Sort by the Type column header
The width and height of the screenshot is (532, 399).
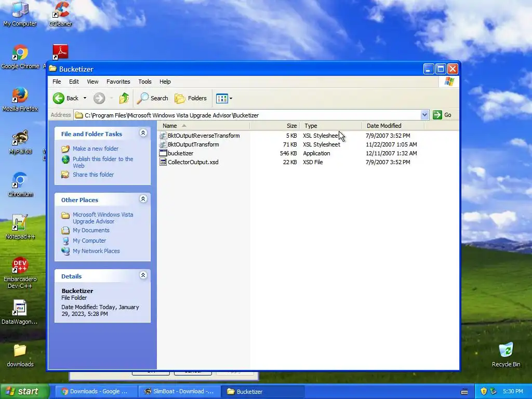tap(331, 126)
